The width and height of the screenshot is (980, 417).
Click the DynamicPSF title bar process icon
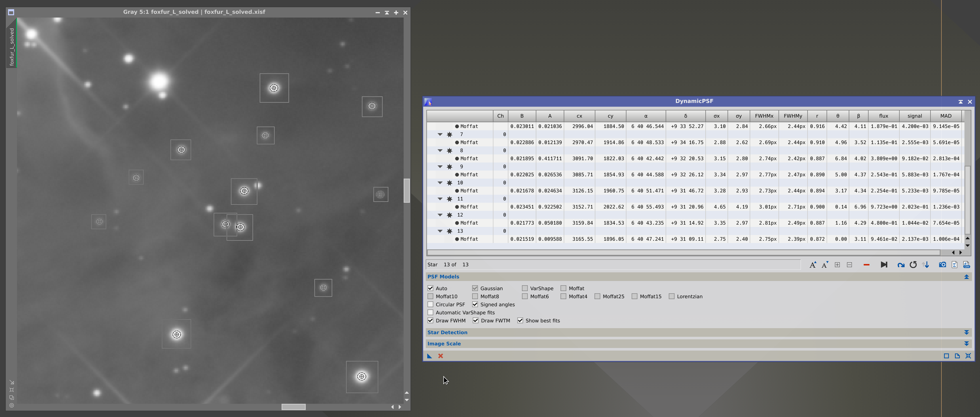tap(428, 102)
